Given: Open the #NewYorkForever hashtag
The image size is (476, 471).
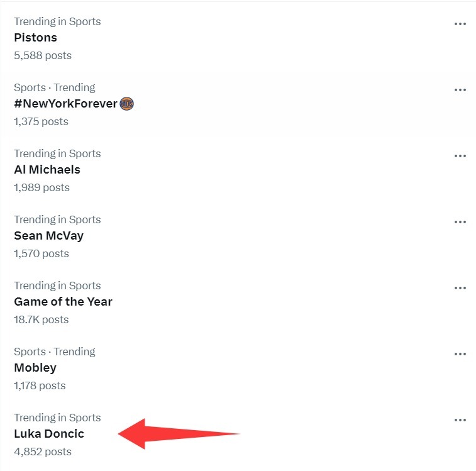Looking at the screenshot, I should 65,104.
